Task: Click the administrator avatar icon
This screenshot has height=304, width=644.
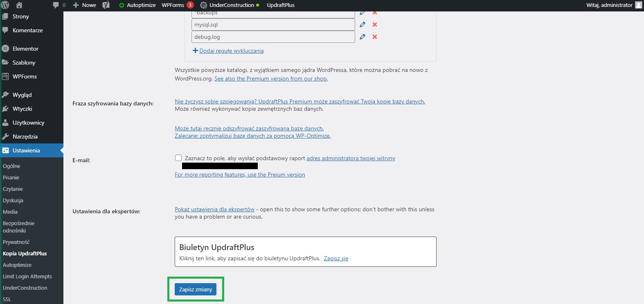Action: [x=639, y=5]
